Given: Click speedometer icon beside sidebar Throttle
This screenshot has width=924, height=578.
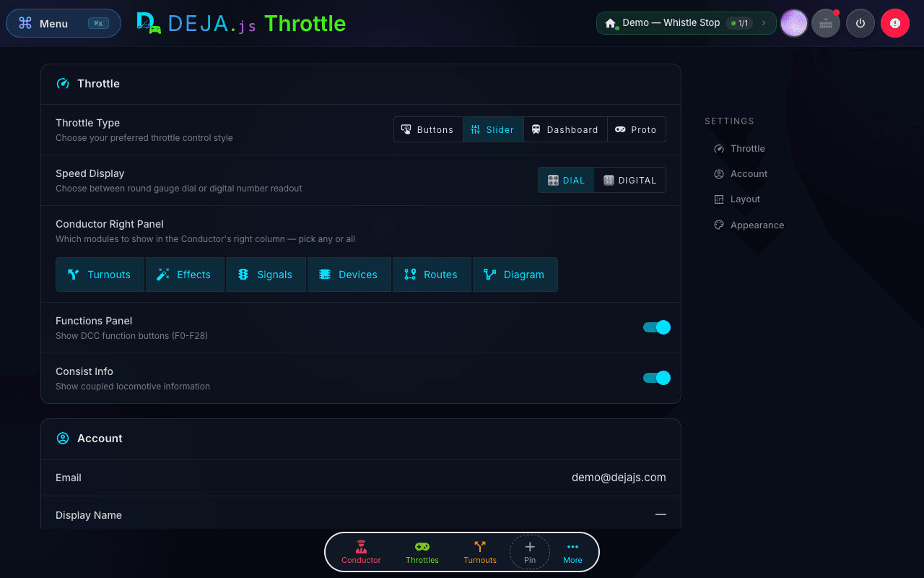Looking at the screenshot, I should click(x=719, y=149).
